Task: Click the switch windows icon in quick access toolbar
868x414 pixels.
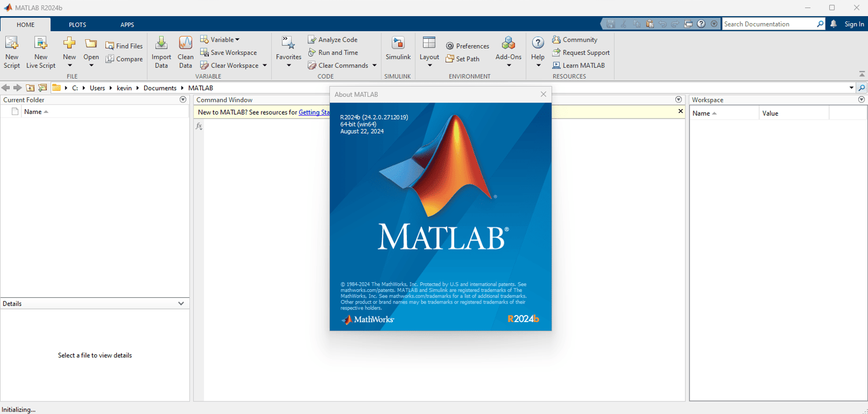Action: coord(688,24)
